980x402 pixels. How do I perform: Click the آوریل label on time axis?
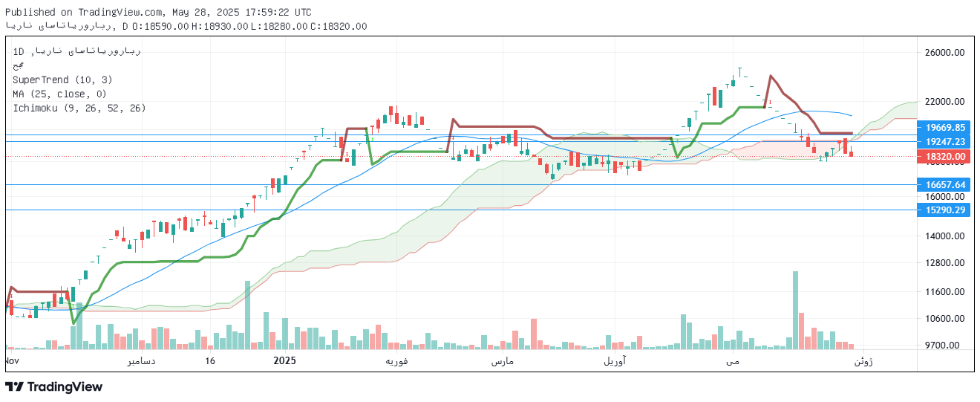tap(614, 361)
